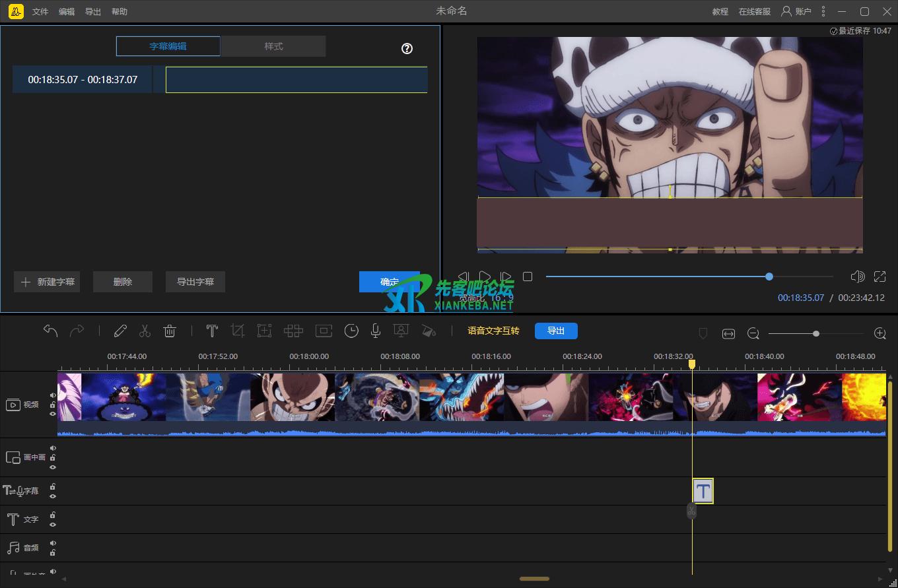Click the subtitle text input field

pyautogui.click(x=296, y=80)
